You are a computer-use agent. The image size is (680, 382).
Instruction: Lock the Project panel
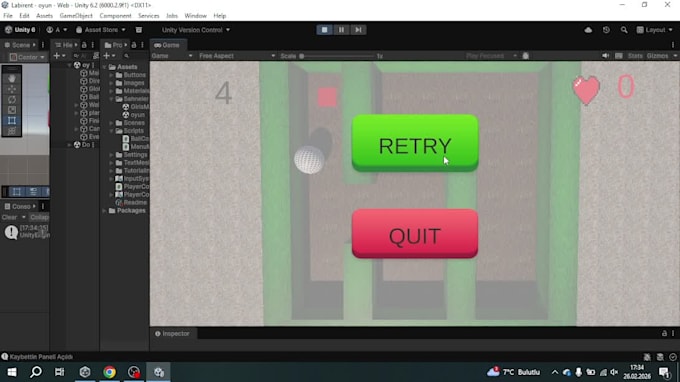click(134, 45)
